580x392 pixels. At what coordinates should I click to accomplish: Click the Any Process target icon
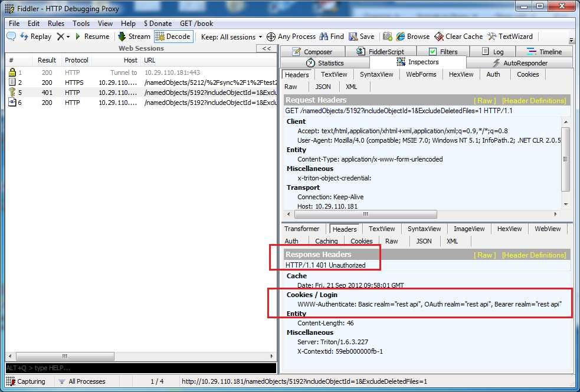271,37
